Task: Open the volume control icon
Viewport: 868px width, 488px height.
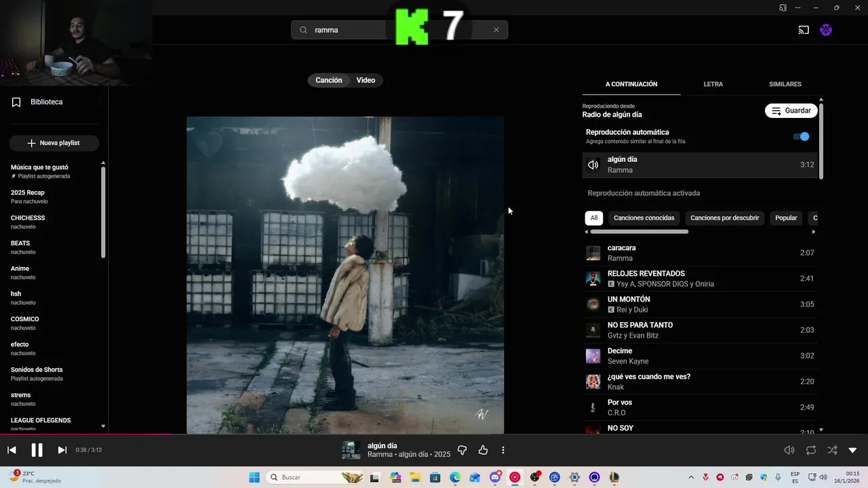Action: click(x=789, y=450)
